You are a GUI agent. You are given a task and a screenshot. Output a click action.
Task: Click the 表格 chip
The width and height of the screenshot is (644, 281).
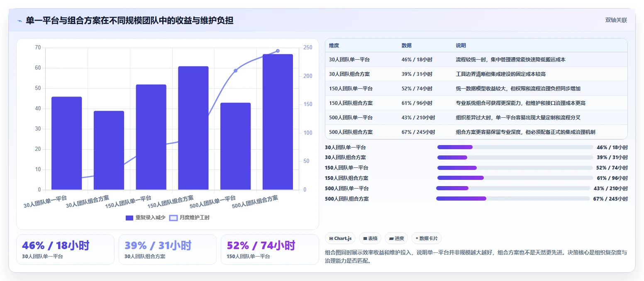(x=370, y=238)
